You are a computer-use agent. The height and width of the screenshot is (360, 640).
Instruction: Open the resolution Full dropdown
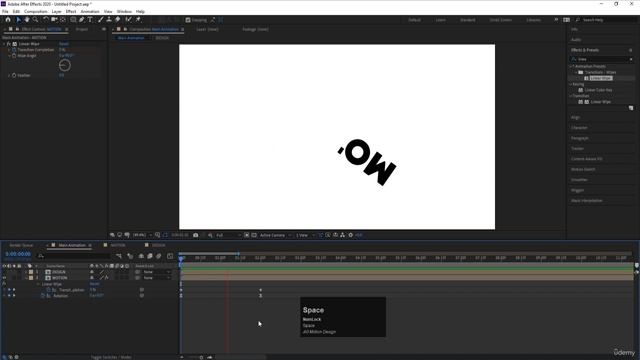[x=229, y=235]
